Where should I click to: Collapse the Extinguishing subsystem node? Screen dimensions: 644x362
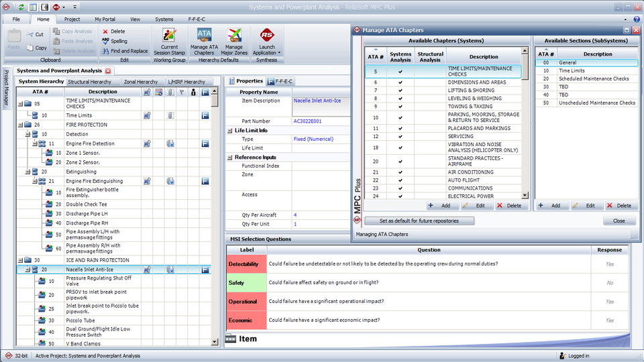(x=28, y=172)
